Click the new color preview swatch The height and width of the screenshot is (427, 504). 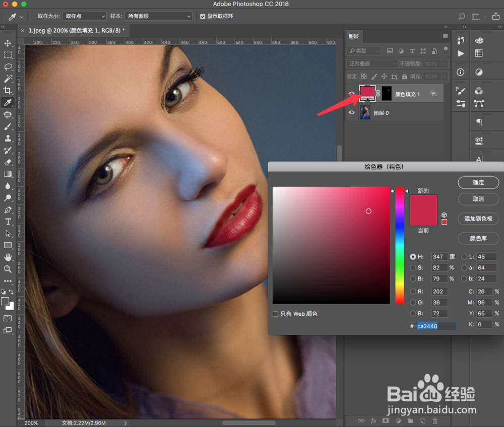pos(423,202)
